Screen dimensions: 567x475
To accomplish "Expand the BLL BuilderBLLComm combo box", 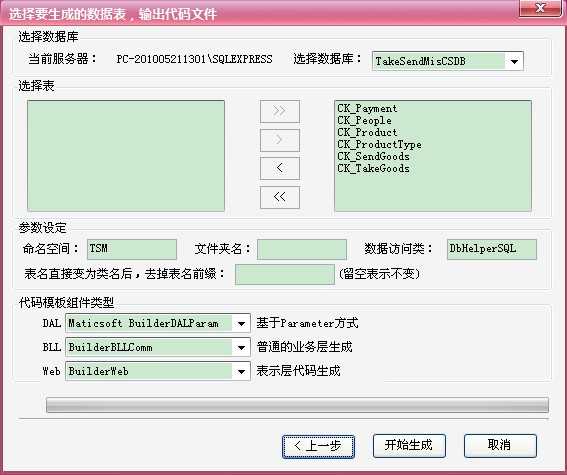I will point(242,347).
